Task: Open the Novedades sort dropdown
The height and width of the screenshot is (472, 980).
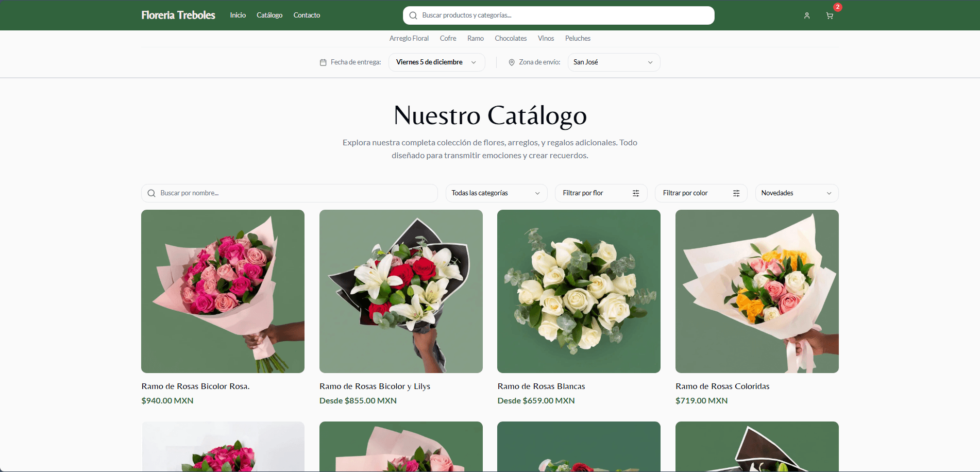Action: click(x=796, y=193)
